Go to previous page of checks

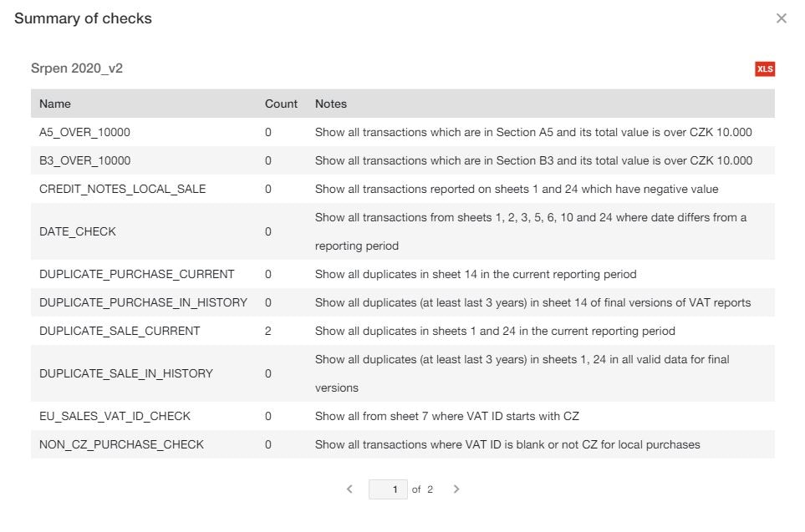point(349,489)
